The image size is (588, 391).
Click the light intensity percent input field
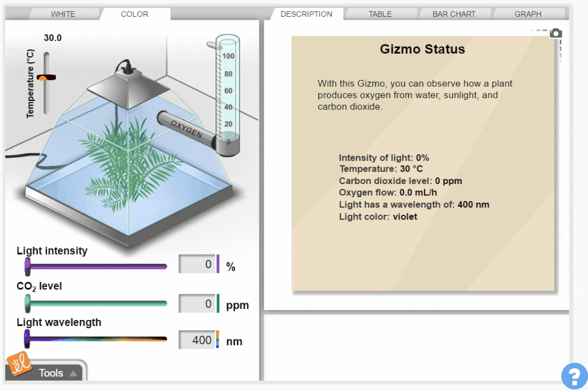(197, 264)
